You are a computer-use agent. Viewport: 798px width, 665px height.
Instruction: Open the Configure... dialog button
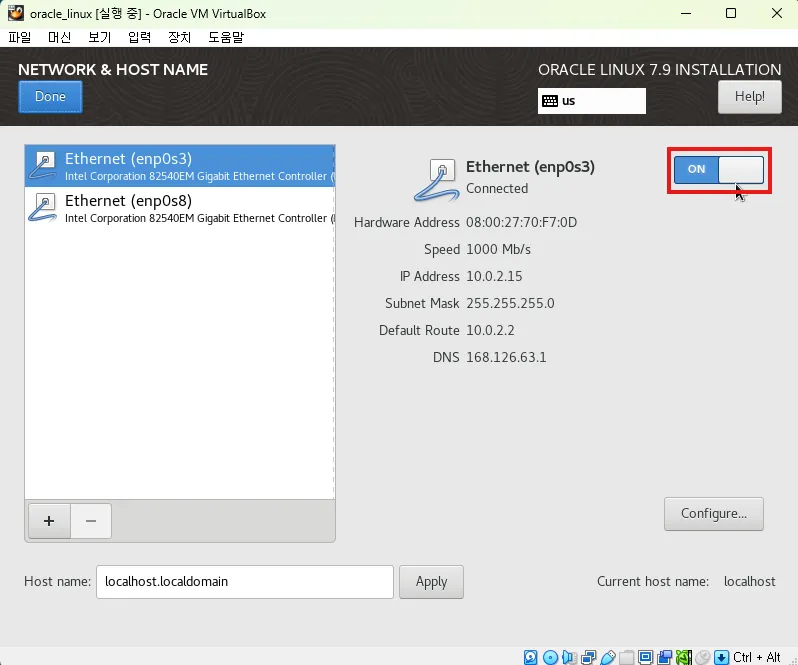tap(714, 514)
